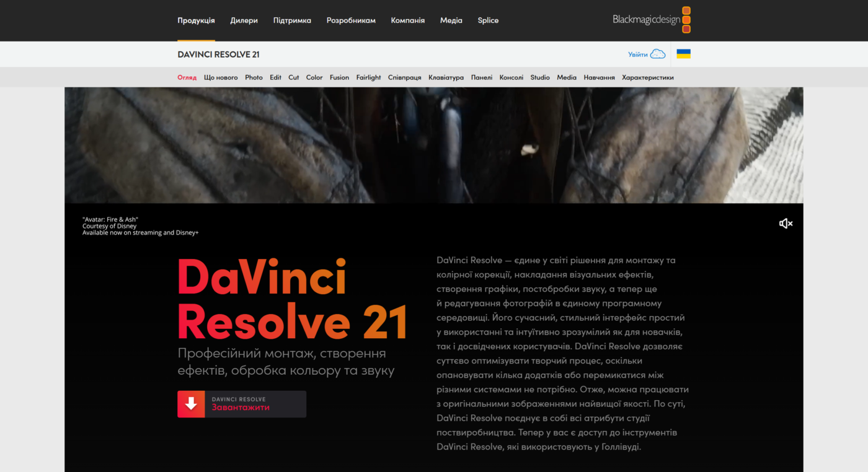Open the Splice menu item

click(x=488, y=20)
